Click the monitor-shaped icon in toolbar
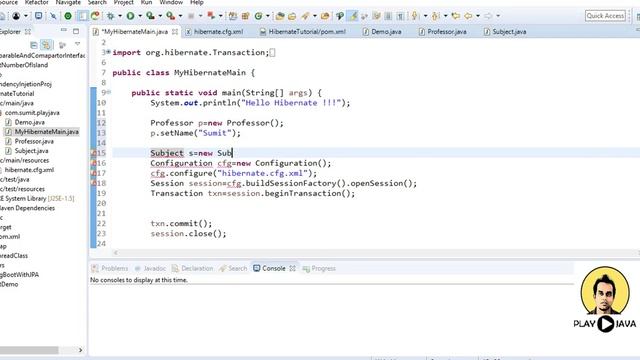Image resolution: width=640 pixels, height=360 pixels. click(38, 16)
